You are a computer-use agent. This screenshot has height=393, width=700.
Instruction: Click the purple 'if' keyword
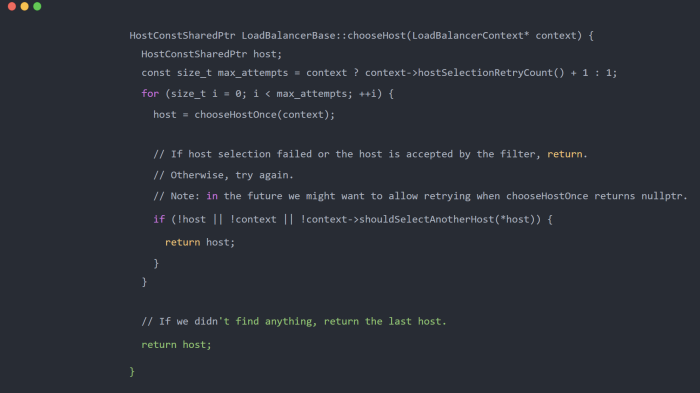tap(159, 219)
